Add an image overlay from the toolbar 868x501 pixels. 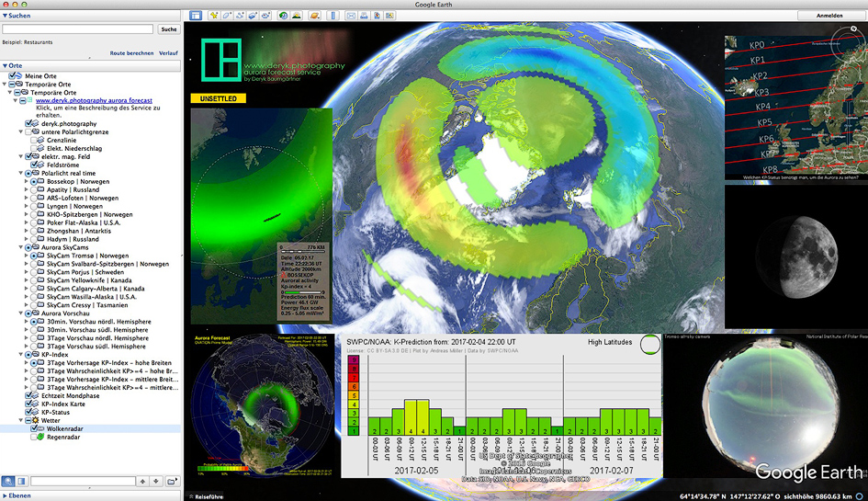(x=253, y=16)
